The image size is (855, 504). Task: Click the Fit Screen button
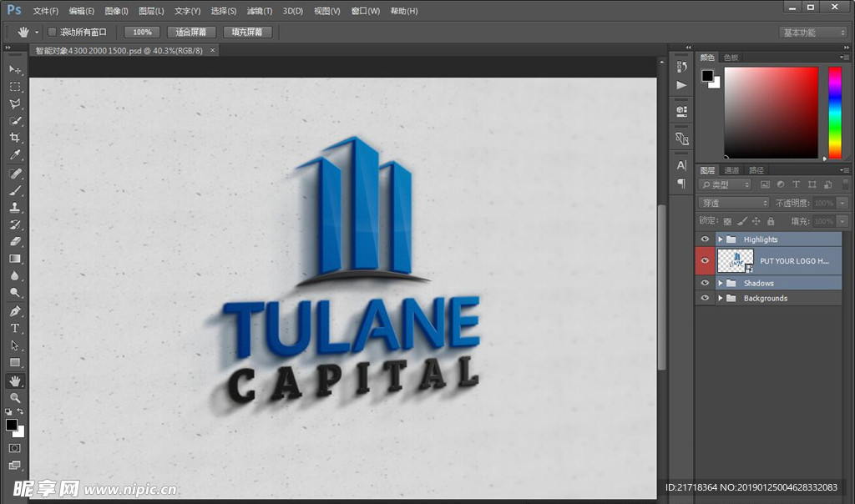coord(191,33)
